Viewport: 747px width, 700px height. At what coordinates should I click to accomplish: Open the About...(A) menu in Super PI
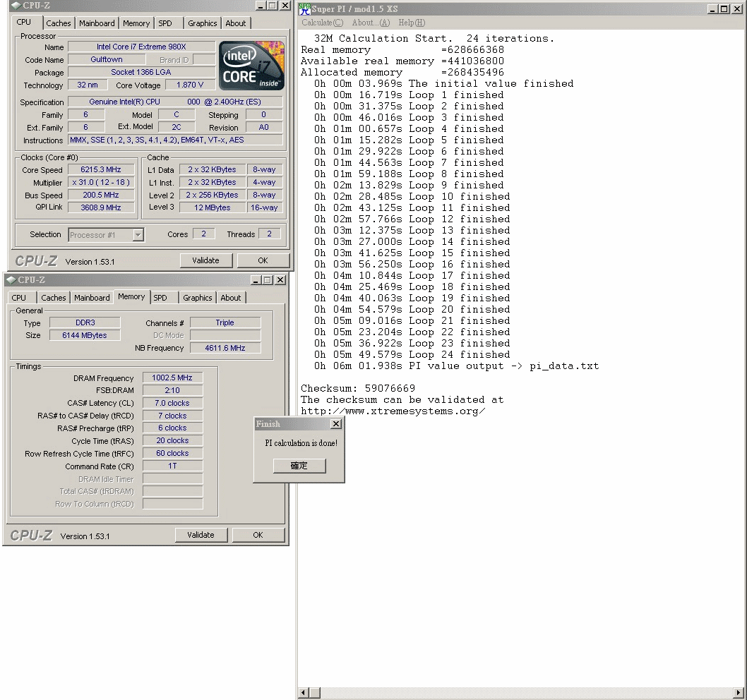[x=371, y=23]
